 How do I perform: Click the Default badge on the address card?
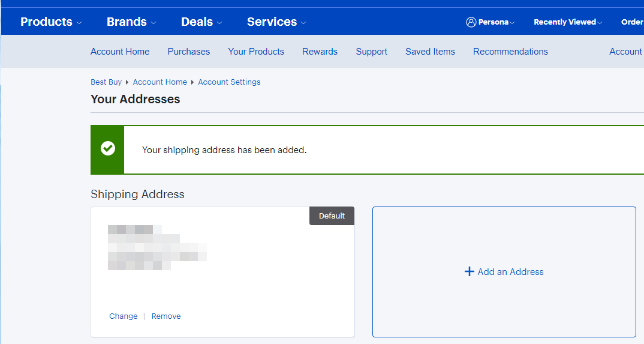(332, 216)
